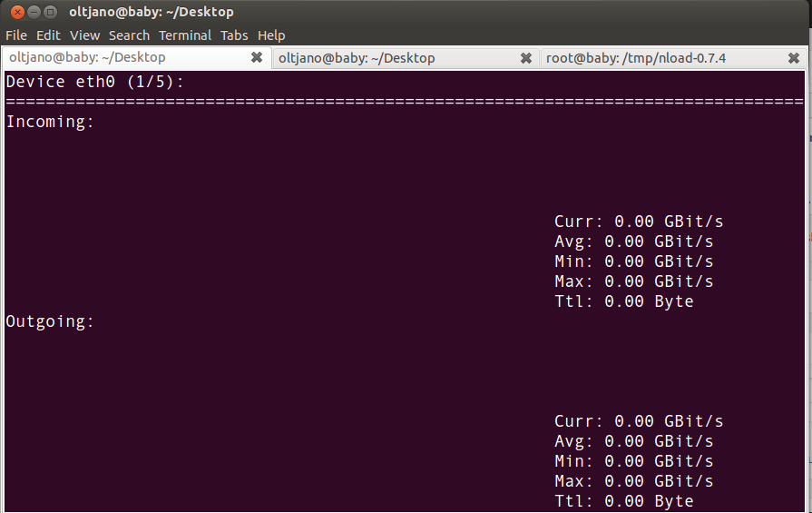Click the "Incoming:" label in the terminal

point(50,122)
